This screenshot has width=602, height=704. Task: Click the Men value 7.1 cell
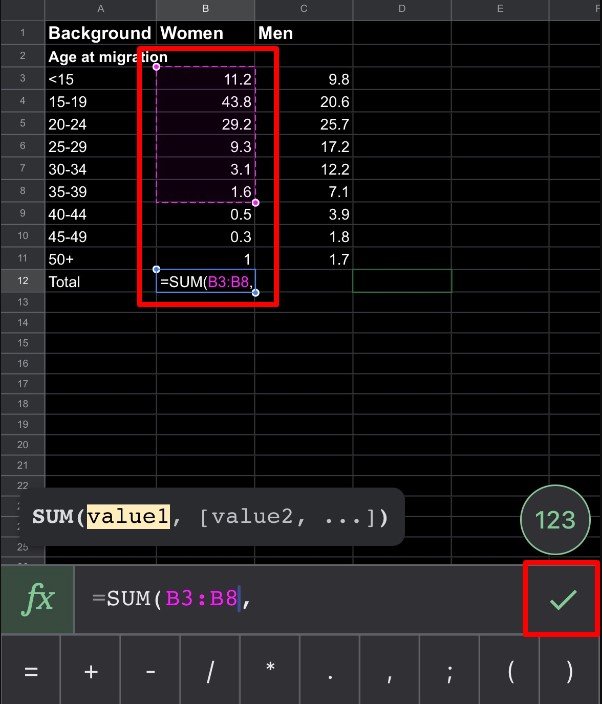[x=304, y=191]
